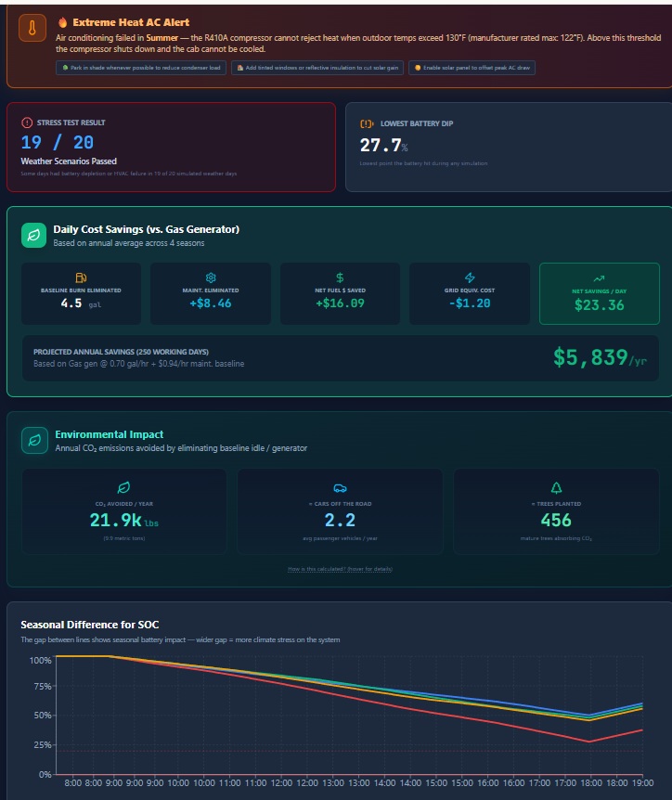Screen dimensions: 672x800
Task: Click the Net Savings / Day $23.36 value
Action: pyautogui.click(x=599, y=305)
